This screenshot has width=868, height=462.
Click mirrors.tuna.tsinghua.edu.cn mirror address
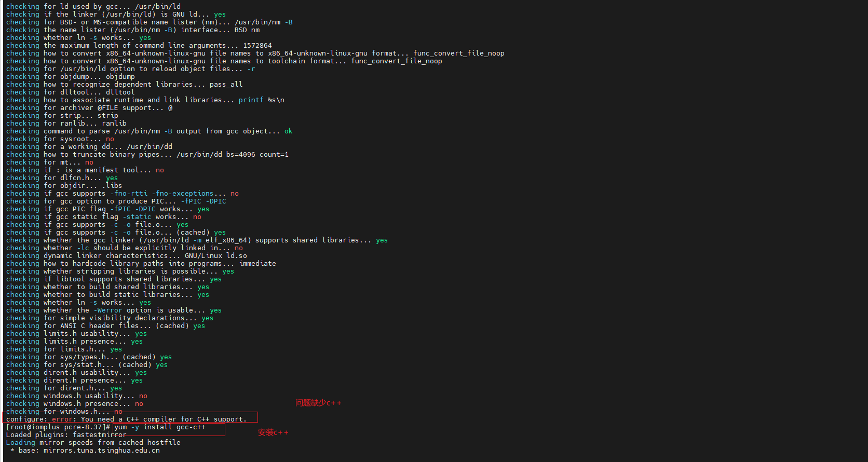click(x=101, y=451)
